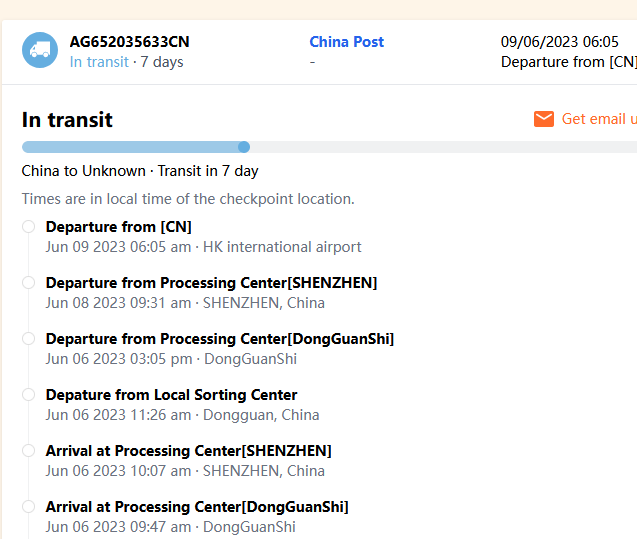Click the Departure from [CN] event title
The image size is (637, 539).
click(118, 227)
